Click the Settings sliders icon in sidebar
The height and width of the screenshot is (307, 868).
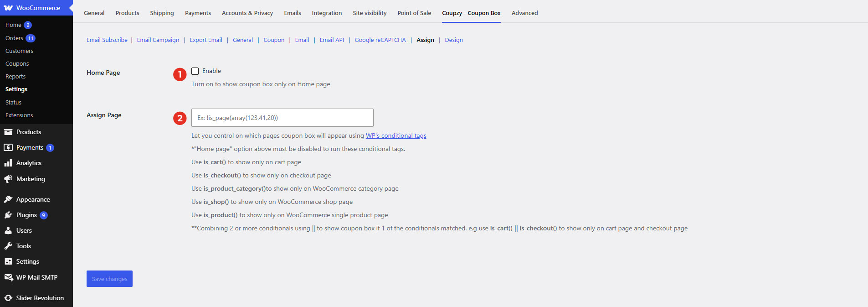point(8,261)
